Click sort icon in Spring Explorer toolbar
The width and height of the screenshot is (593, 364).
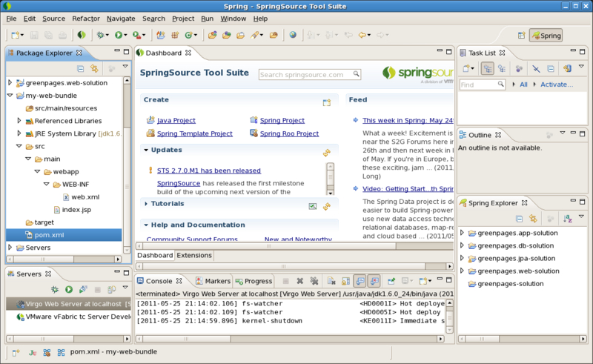[567, 219]
